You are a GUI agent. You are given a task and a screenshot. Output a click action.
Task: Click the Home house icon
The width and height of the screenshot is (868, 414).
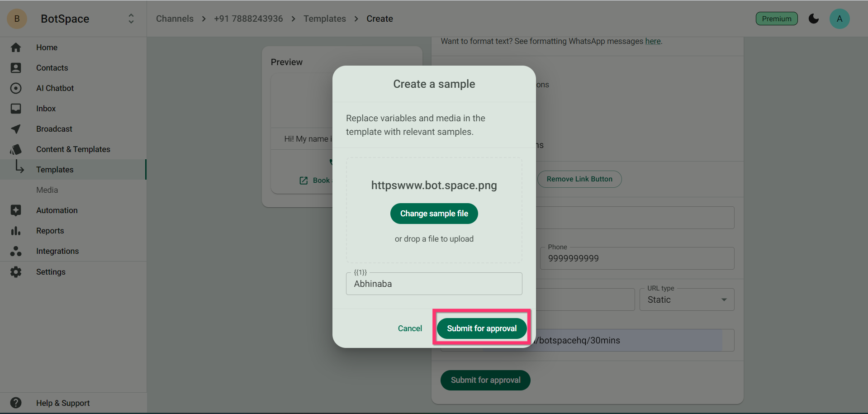click(16, 48)
